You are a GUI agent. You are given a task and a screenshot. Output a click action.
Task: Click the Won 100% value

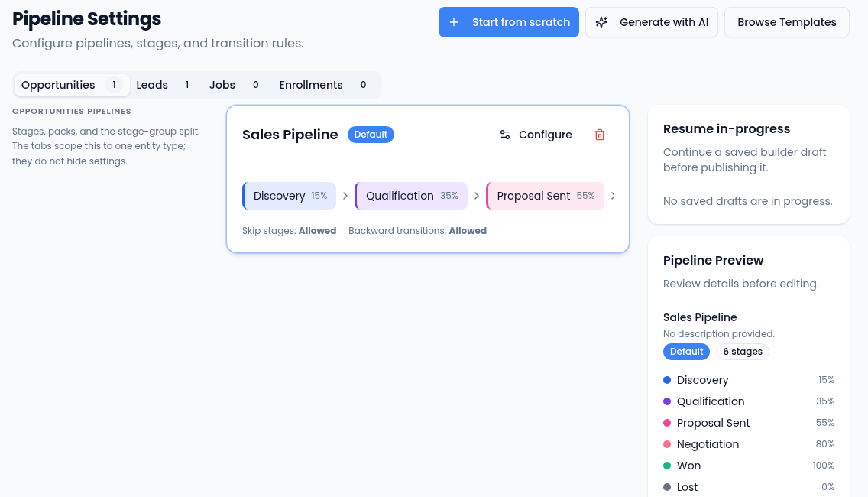tap(823, 466)
